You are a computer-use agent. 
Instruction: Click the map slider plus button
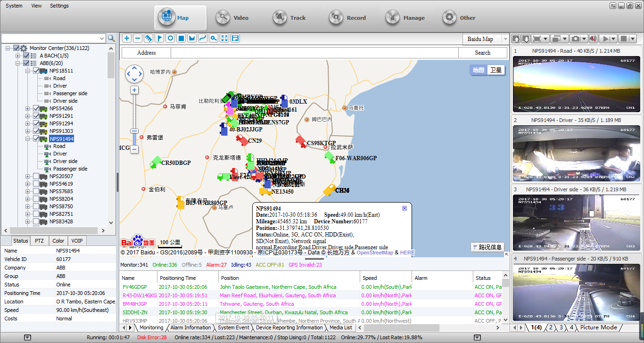coord(134,90)
